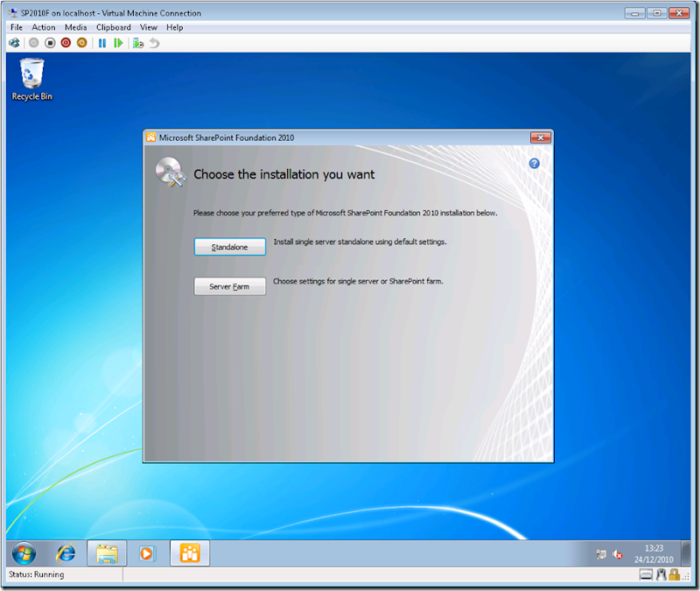Send Ctrl+Alt+Del using the toolbar icon
700x591 pixels.
pyautogui.click(x=15, y=43)
